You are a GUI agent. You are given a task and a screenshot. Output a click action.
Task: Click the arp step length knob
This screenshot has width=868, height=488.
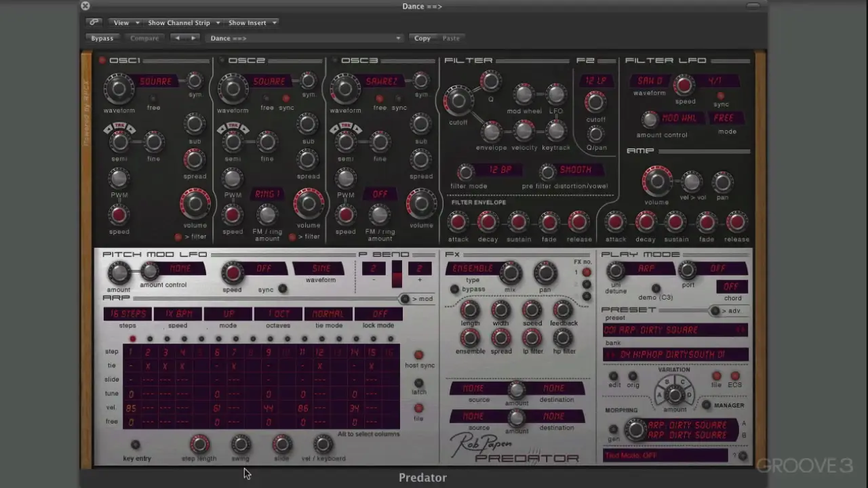click(199, 445)
